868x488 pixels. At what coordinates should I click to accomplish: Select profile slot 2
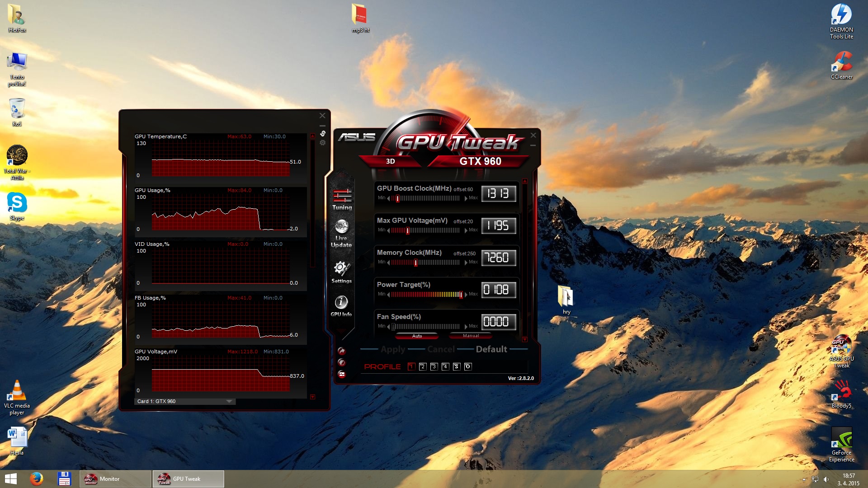(423, 366)
